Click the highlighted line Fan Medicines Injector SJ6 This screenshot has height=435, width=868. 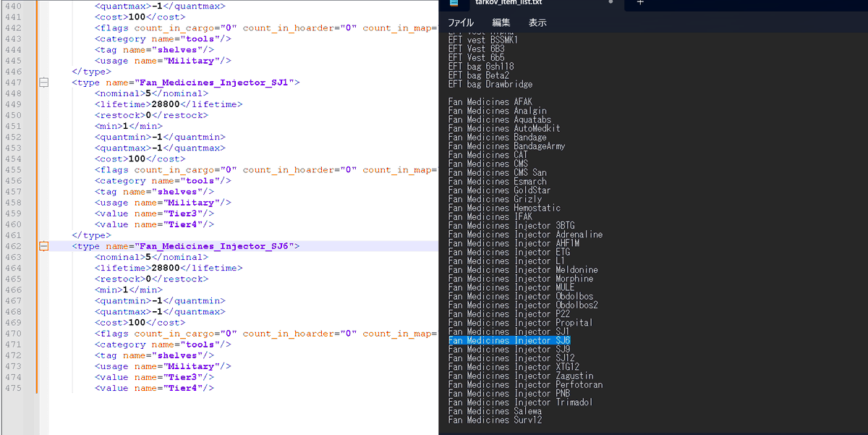509,340
